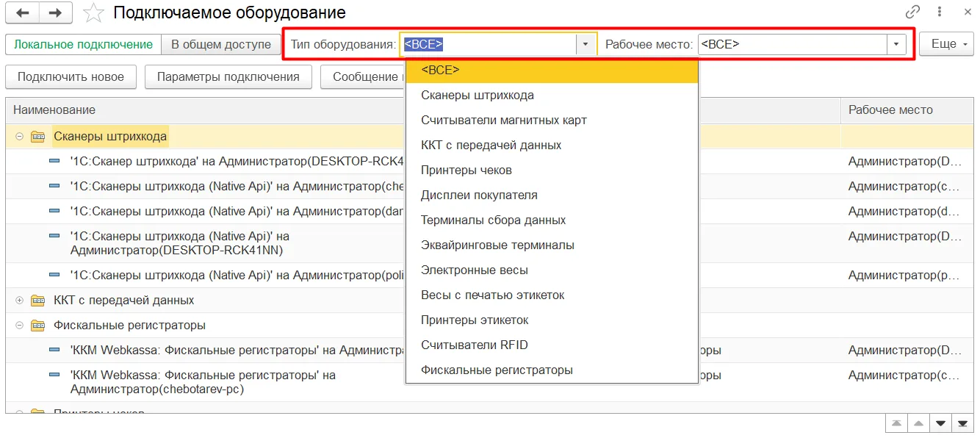Add page to favorites with star icon

coord(93,12)
